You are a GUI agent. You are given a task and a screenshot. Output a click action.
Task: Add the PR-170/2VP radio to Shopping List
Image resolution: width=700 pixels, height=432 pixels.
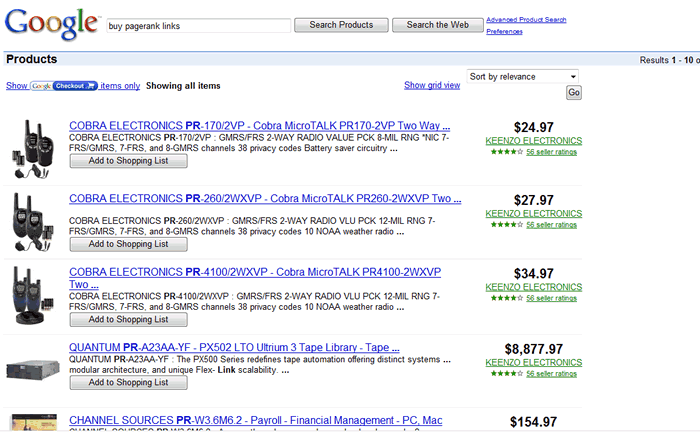(x=129, y=161)
